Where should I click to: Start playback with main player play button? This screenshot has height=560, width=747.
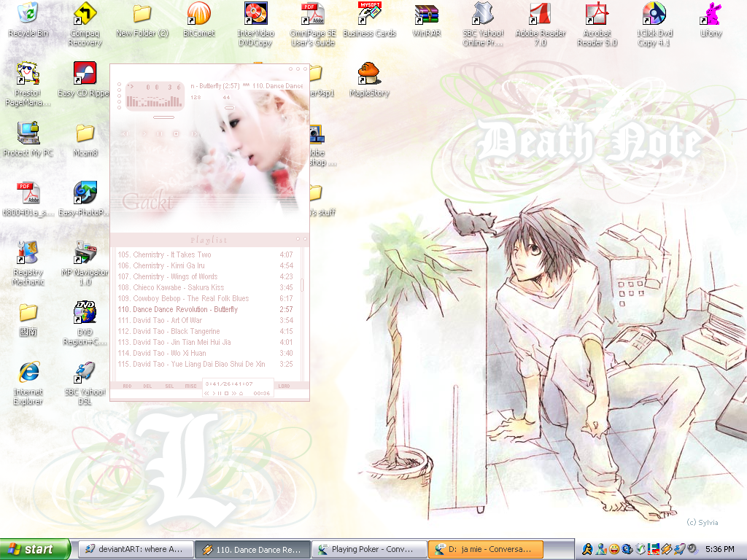point(144,134)
